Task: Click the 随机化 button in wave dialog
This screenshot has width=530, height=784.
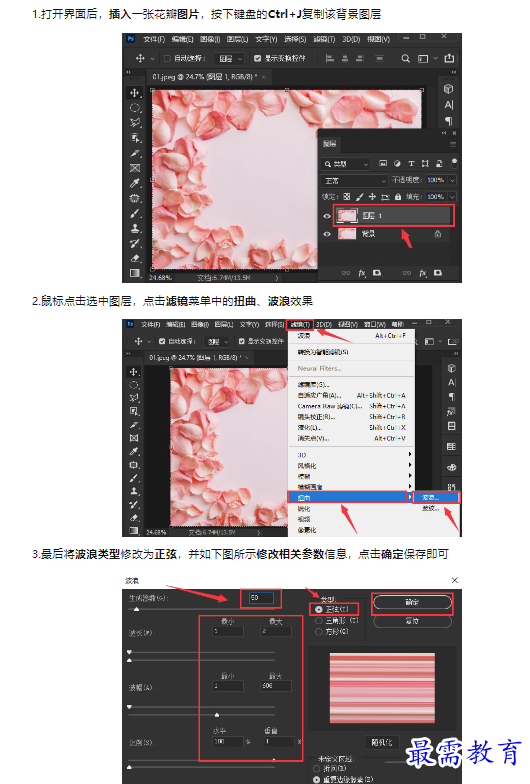Action: point(382,742)
